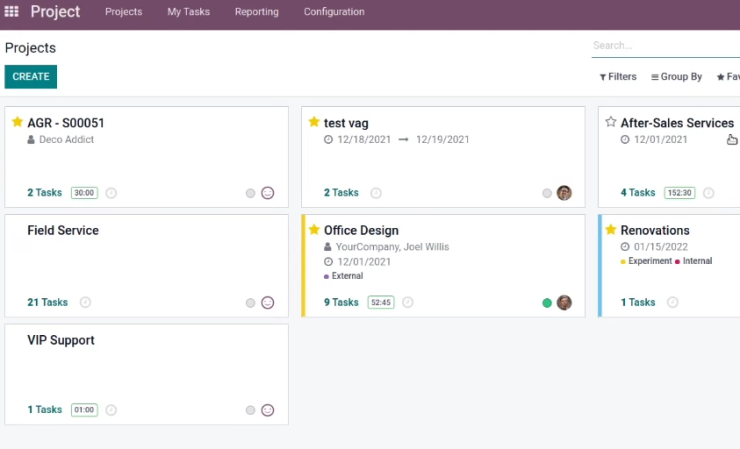This screenshot has height=449, width=740.
Task: Click user avatar on test vag card
Action: point(564,193)
